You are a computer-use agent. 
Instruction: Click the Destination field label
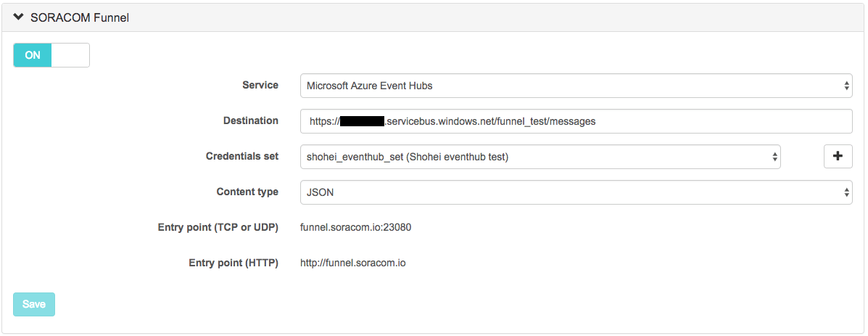point(250,120)
